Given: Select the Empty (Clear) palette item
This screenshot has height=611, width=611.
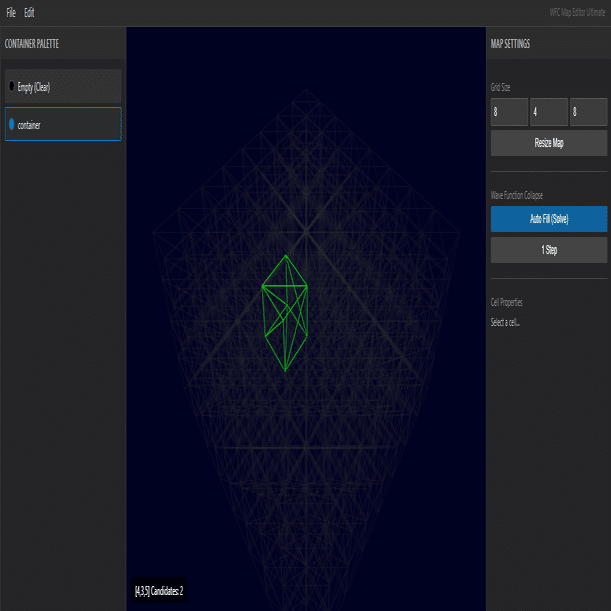Looking at the screenshot, I should coord(63,86).
